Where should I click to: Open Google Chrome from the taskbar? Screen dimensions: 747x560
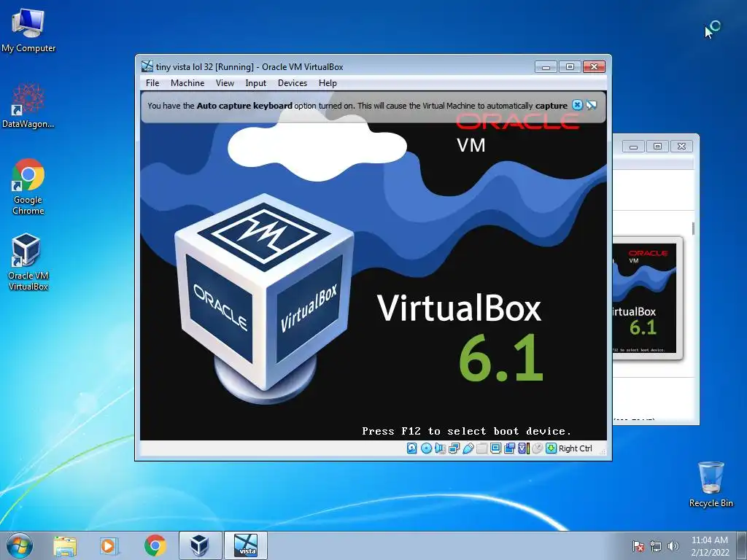[x=155, y=545]
